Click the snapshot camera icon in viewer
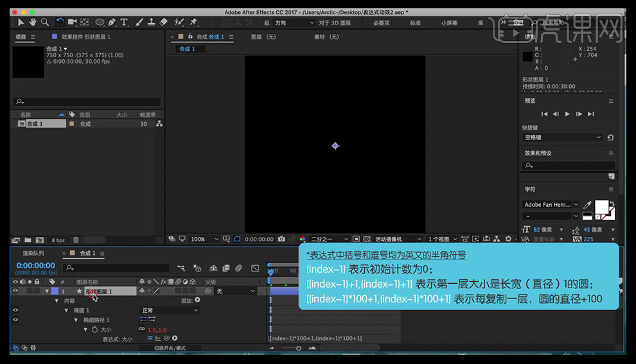 [x=281, y=239]
